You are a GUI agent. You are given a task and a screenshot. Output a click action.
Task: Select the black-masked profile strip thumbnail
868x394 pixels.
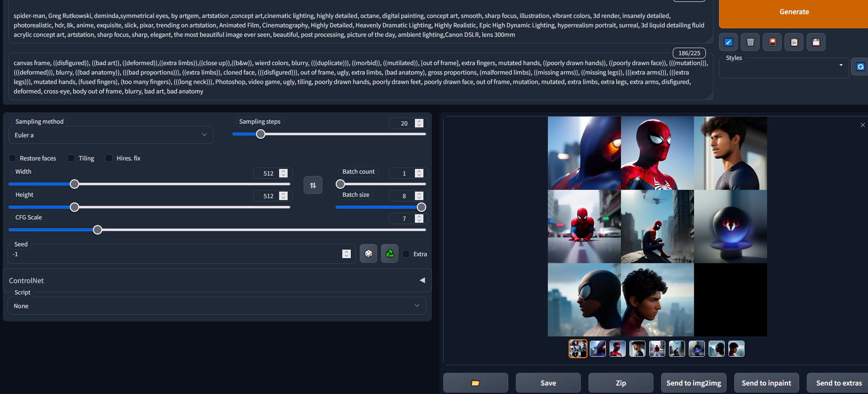pyautogui.click(x=716, y=349)
